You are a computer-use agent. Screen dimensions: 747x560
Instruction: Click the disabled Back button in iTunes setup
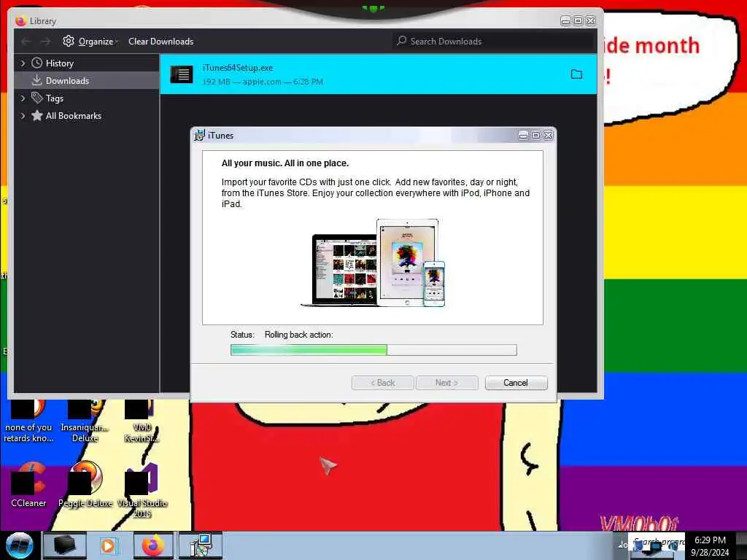click(x=382, y=383)
